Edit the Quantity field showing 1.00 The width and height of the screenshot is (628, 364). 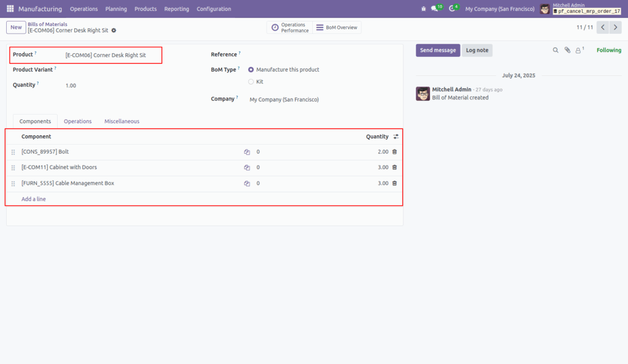(x=71, y=85)
